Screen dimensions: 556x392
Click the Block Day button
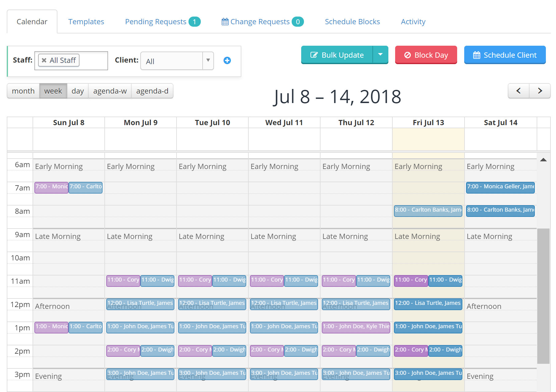pos(426,55)
